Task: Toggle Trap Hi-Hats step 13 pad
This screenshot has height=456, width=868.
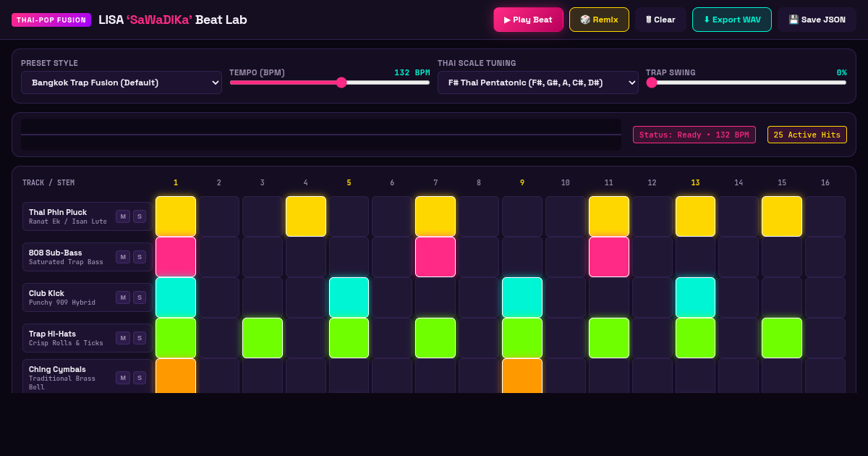Action: (x=695, y=338)
